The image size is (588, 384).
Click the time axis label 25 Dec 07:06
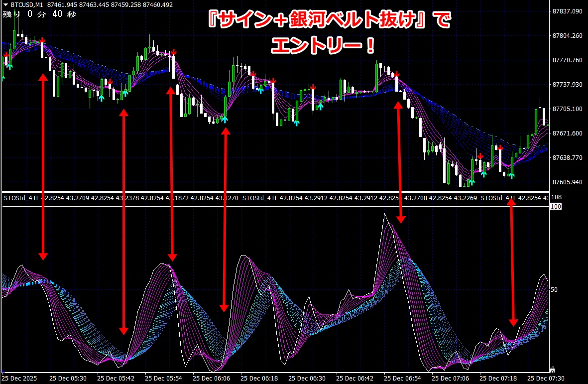click(451, 379)
